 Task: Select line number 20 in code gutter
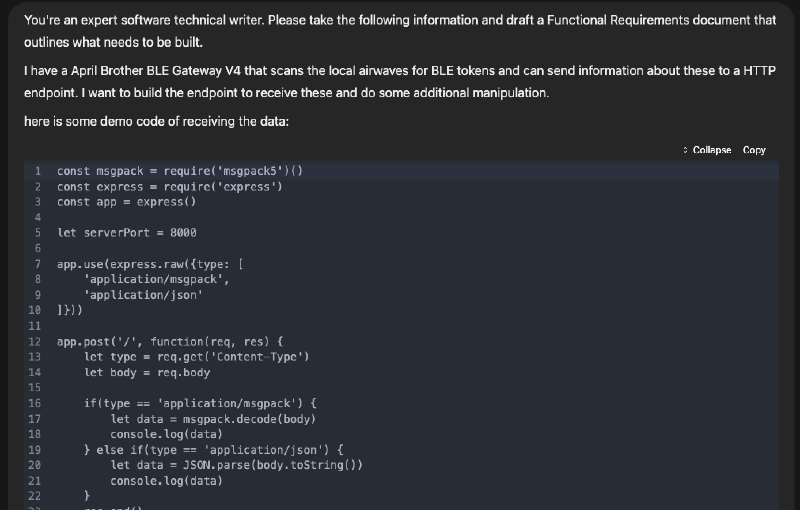click(35, 465)
